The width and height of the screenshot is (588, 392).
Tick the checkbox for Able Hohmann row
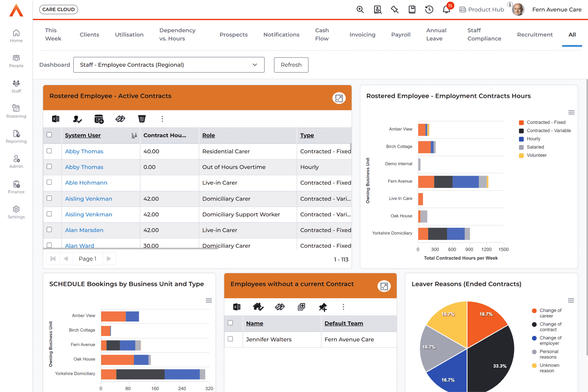pos(49,182)
